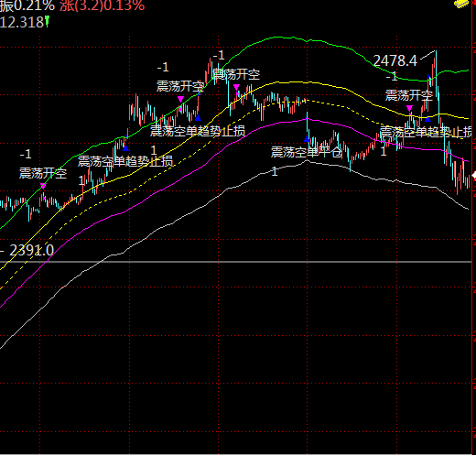Click the 振0.21% amplitude reading
476x455 pixels.
27,5
